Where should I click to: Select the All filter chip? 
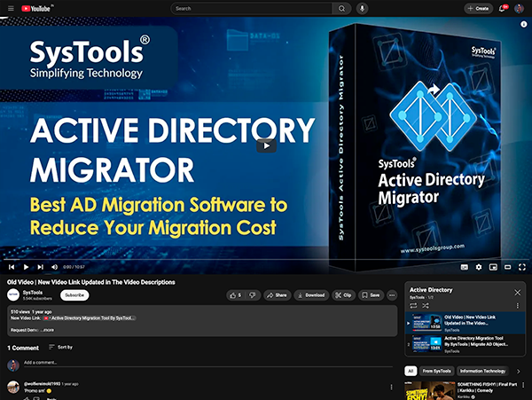(411, 371)
